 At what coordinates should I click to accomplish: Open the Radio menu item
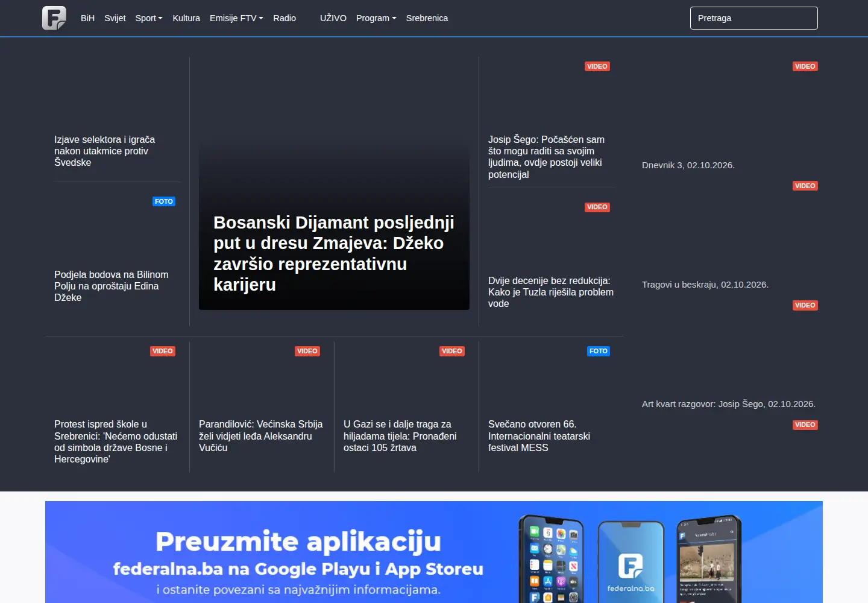coord(285,18)
